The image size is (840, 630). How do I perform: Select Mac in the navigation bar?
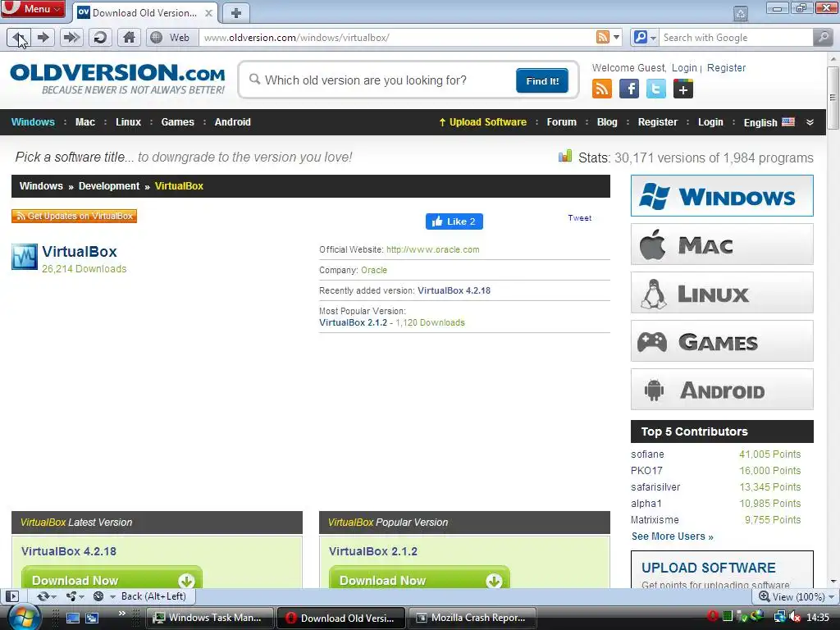pyautogui.click(x=85, y=122)
